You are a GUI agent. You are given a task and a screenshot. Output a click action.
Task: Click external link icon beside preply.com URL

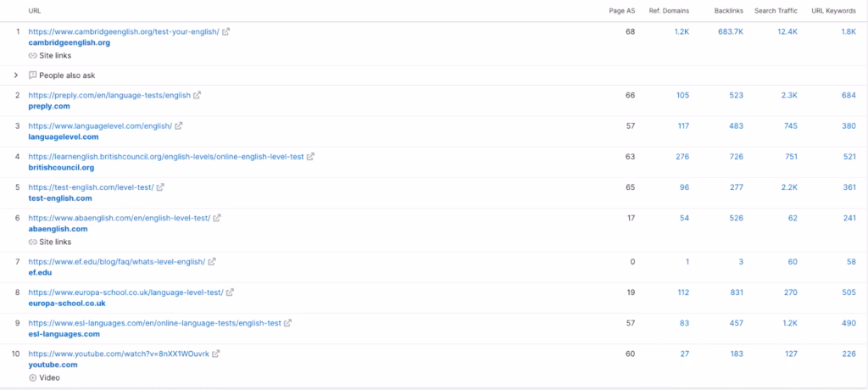pos(198,96)
